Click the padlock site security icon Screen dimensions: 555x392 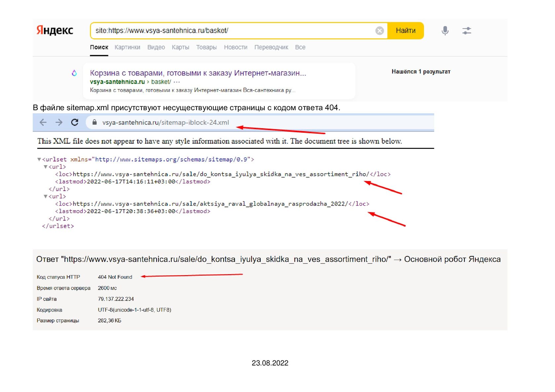94,122
